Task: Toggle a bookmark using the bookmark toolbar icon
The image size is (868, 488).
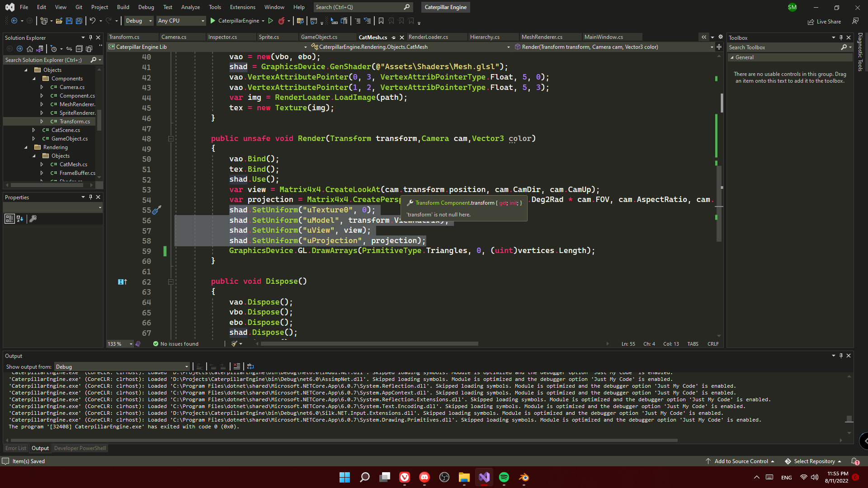Action: point(381,21)
